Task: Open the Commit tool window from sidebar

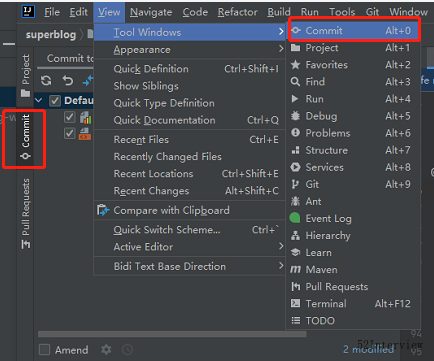Action: (26, 137)
